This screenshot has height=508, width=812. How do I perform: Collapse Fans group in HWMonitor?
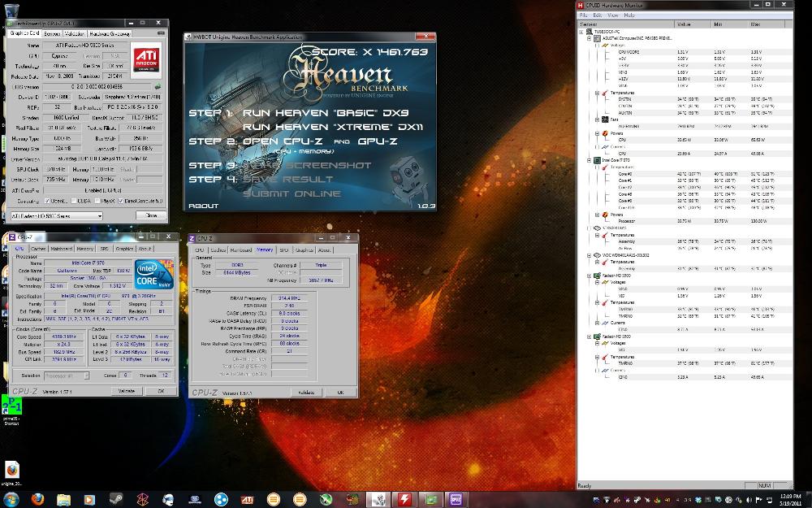[597, 119]
